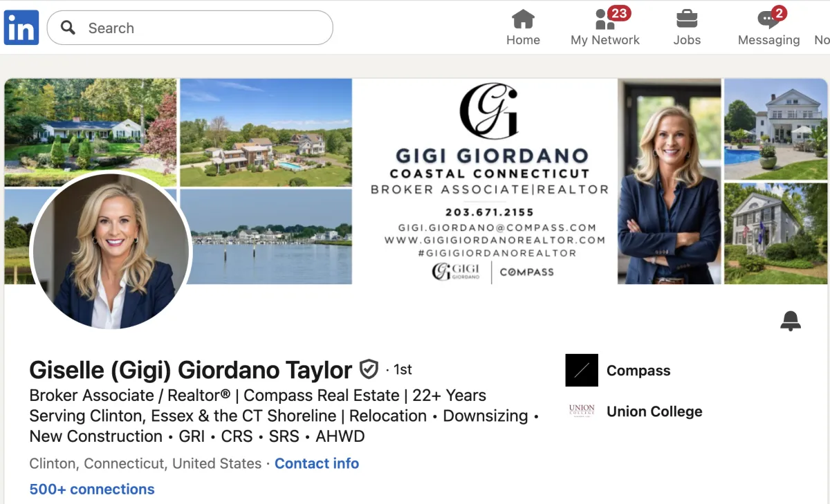View the 500+ connections link
The width and height of the screenshot is (830, 504).
[x=92, y=489]
